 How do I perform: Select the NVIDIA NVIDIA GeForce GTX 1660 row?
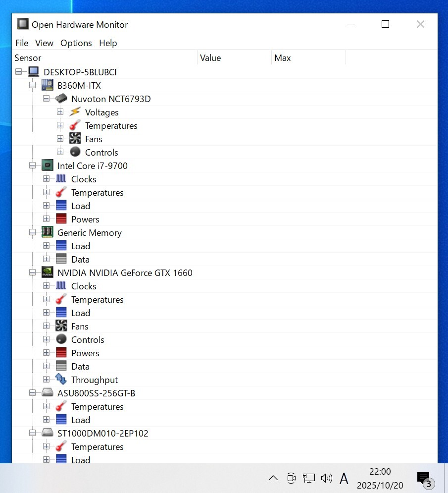pos(125,273)
